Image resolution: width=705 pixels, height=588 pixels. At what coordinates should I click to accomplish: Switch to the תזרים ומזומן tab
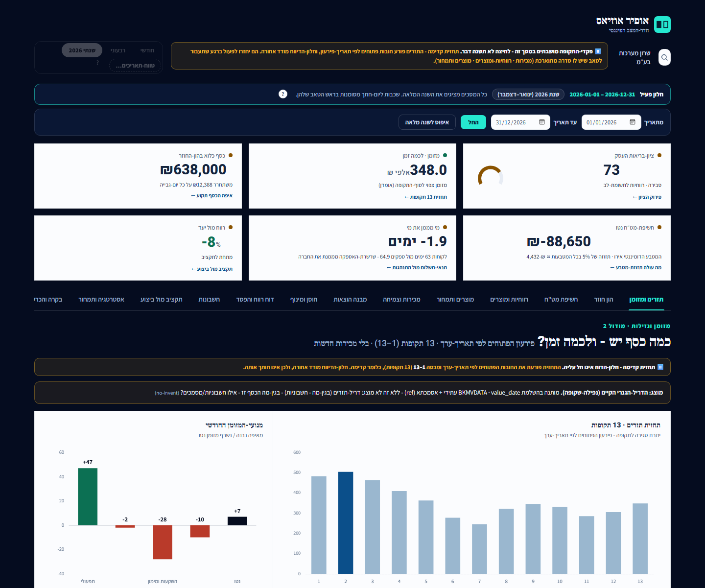coord(646,299)
